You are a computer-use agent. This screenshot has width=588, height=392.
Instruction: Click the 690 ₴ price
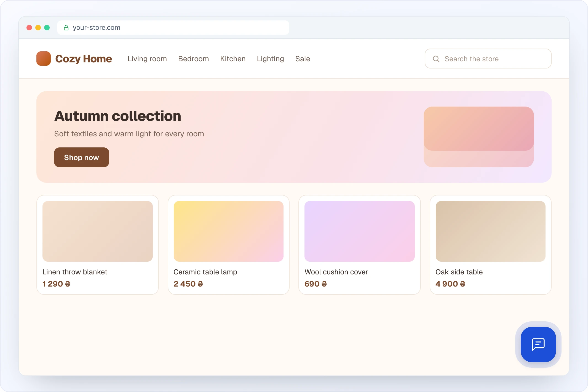(x=316, y=284)
